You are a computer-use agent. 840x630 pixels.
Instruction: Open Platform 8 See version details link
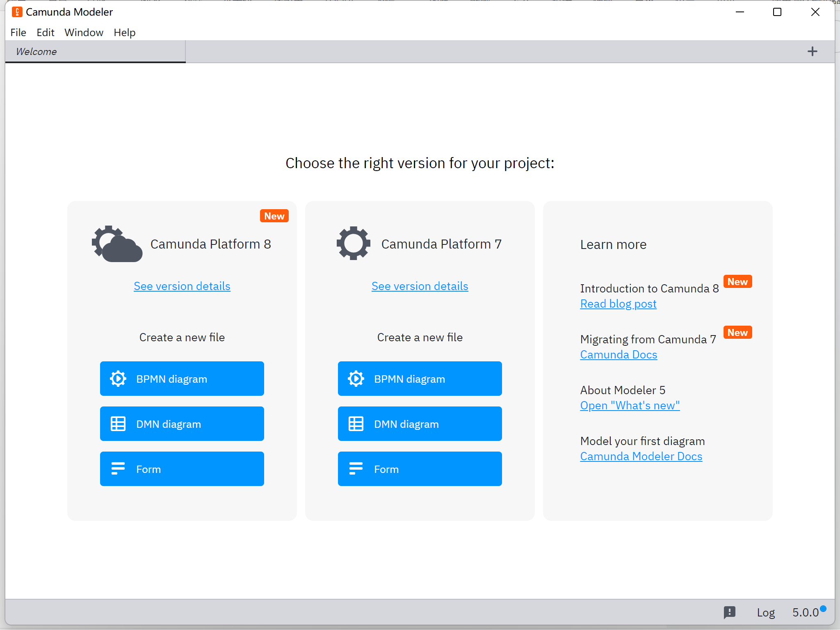click(182, 286)
